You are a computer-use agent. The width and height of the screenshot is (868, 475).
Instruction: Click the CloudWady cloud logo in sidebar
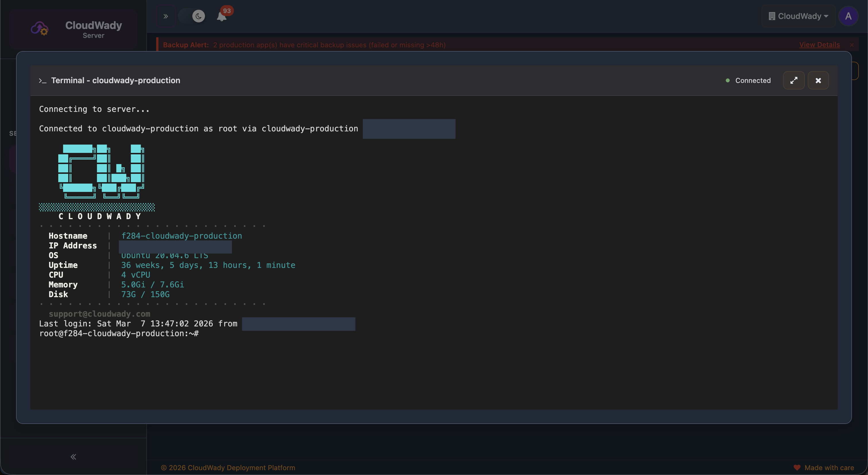click(x=39, y=29)
